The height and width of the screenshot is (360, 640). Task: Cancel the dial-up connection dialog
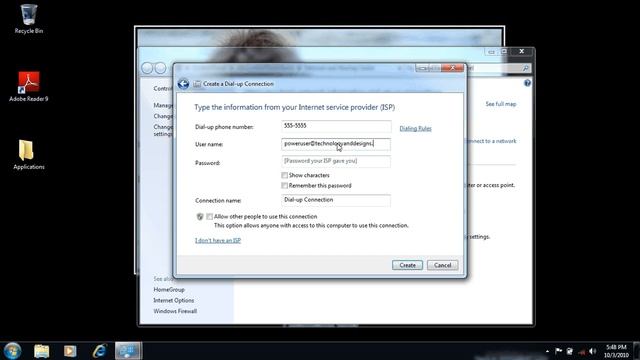442,265
